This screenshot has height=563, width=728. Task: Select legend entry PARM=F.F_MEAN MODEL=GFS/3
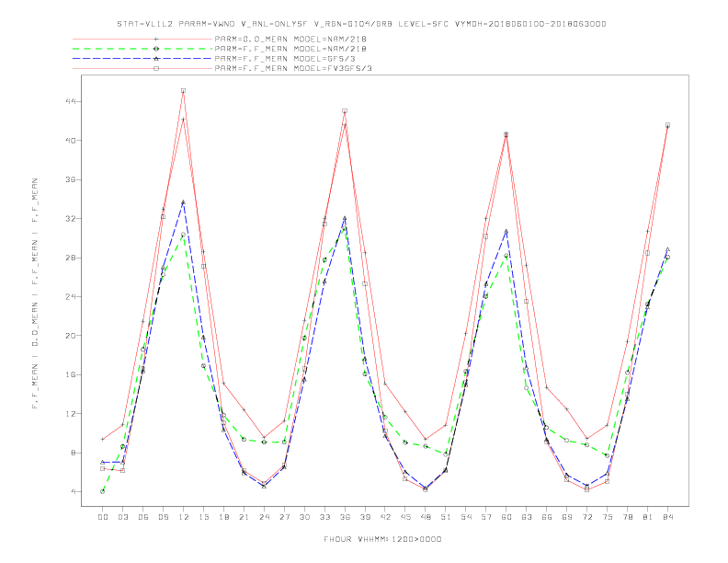pyautogui.click(x=285, y=59)
